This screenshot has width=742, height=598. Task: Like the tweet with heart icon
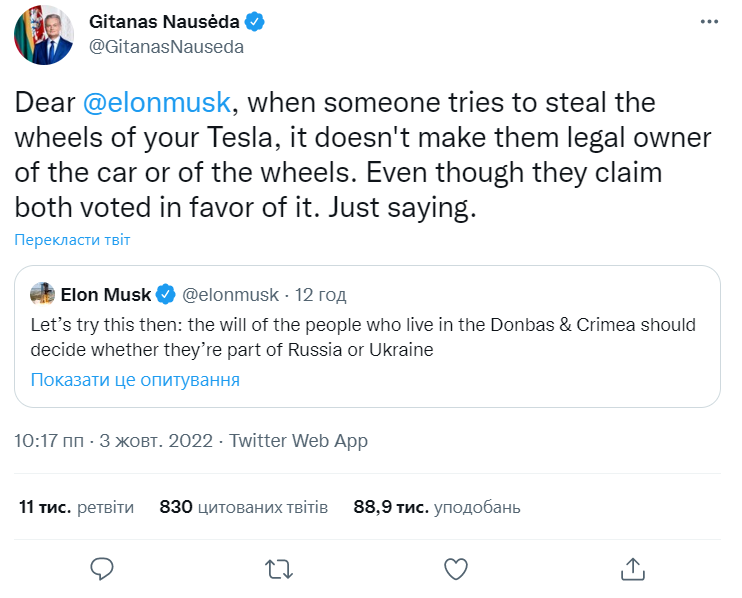point(455,569)
